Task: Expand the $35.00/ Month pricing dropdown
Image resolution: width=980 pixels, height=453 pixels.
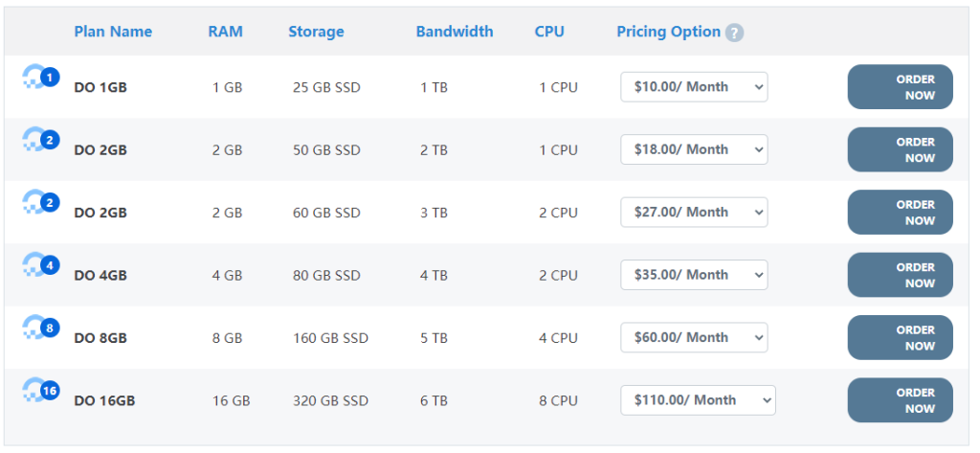Action: [x=694, y=275]
